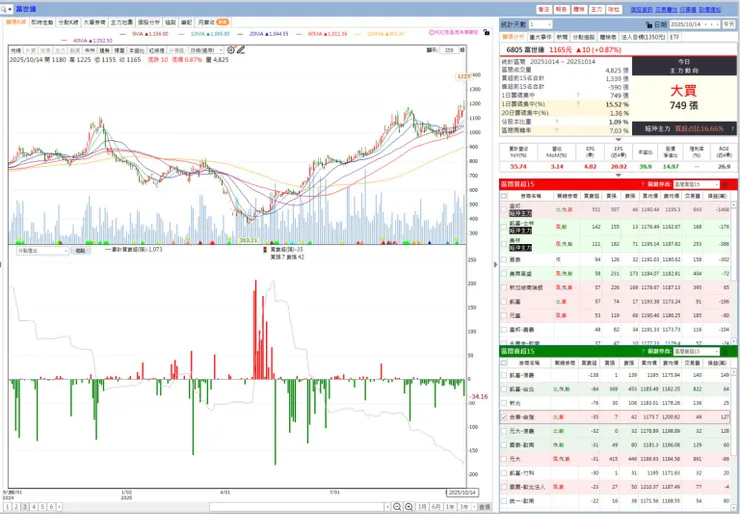This screenshot has width=740, height=514.
Task: Click the square icon in red 買超 header
Action: click(x=725, y=185)
